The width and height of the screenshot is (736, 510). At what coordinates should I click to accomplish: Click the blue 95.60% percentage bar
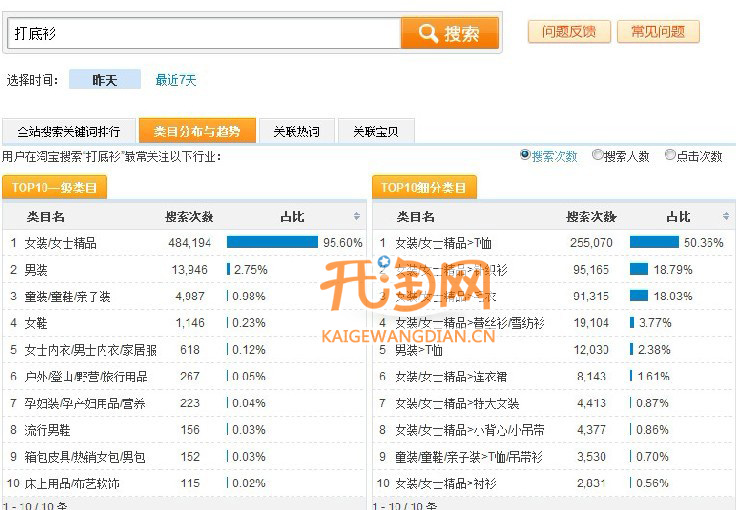(272, 242)
